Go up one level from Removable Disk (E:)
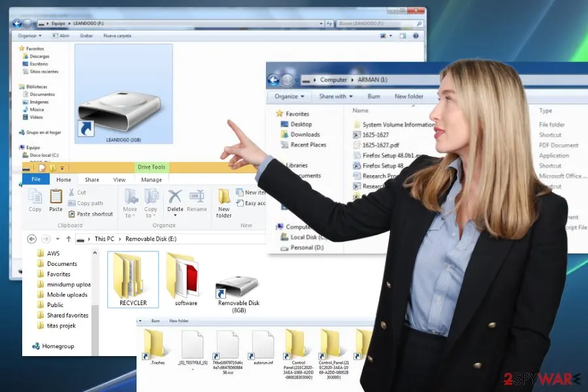 (x=69, y=239)
